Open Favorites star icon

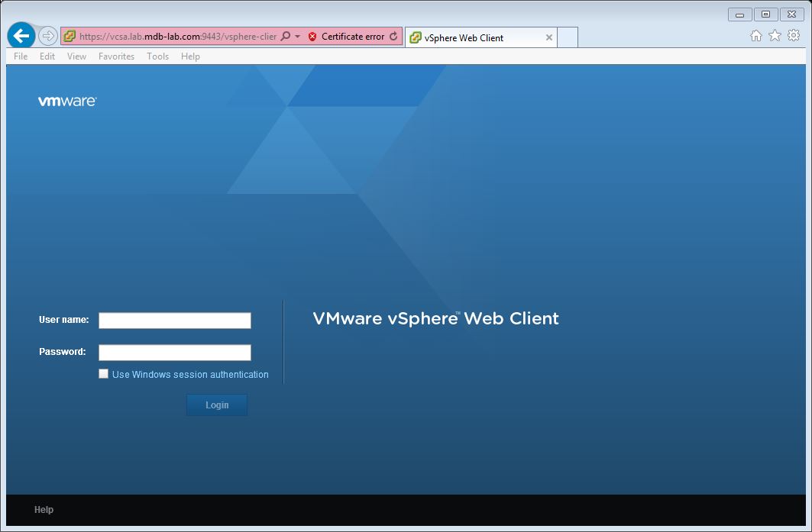pos(775,35)
